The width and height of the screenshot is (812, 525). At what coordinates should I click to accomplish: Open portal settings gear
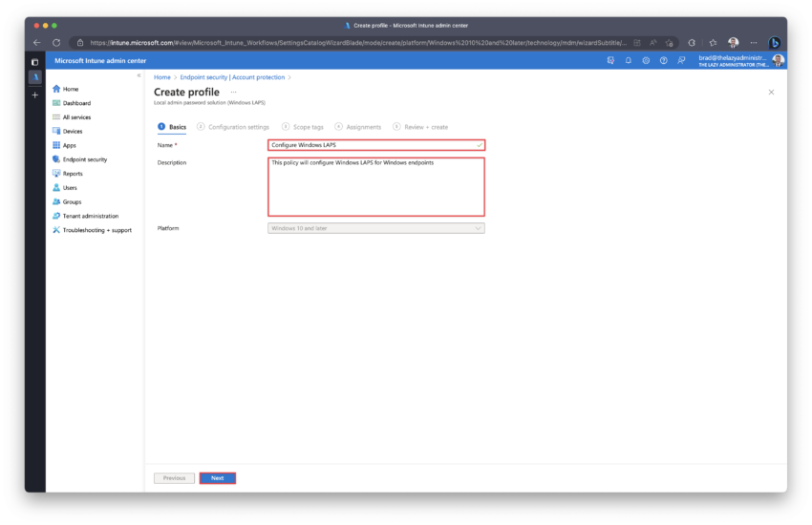pyautogui.click(x=646, y=60)
